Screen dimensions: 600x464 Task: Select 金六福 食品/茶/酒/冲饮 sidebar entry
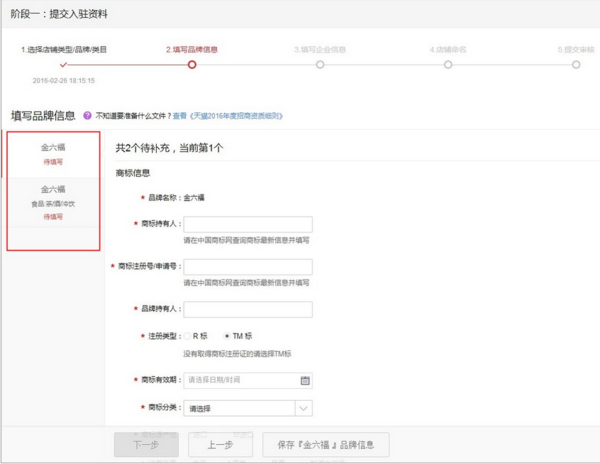(x=53, y=202)
